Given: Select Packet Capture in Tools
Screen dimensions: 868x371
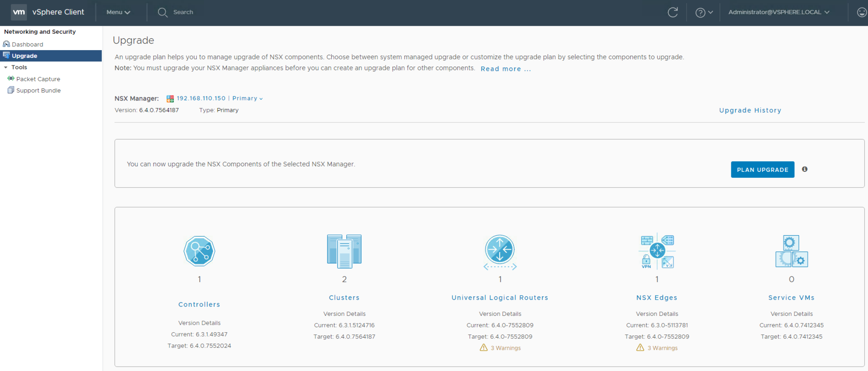Looking at the screenshot, I should (x=38, y=79).
